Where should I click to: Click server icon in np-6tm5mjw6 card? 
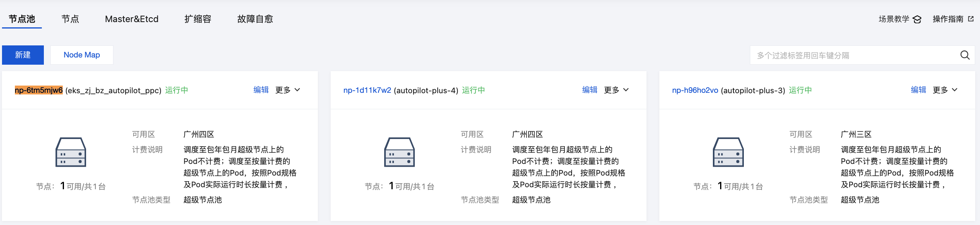point(71,152)
